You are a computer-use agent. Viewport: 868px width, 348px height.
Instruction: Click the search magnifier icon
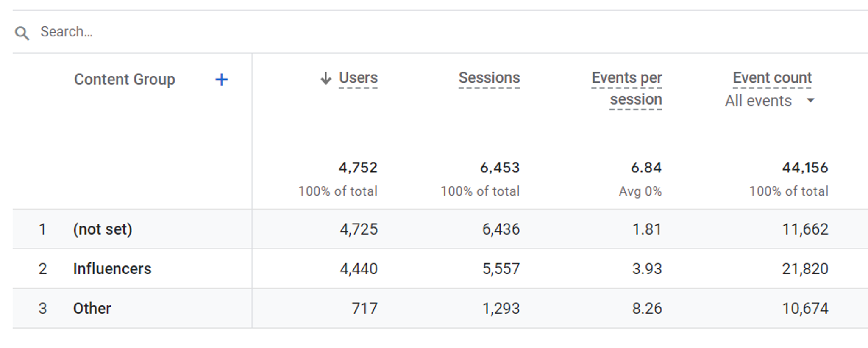[22, 33]
